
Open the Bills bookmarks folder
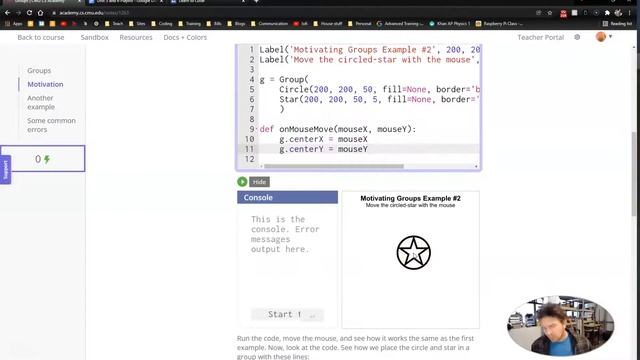click(x=214, y=24)
